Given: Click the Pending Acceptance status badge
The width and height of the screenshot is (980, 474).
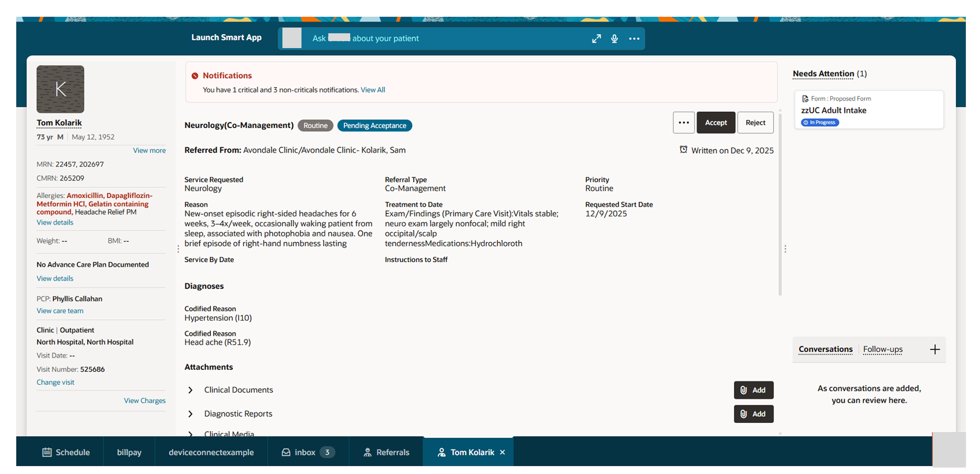Looking at the screenshot, I should pyautogui.click(x=374, y=125).
